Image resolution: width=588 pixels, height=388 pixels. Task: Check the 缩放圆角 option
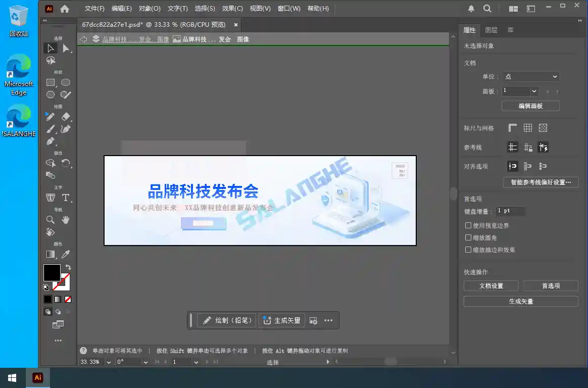point(468,237)
